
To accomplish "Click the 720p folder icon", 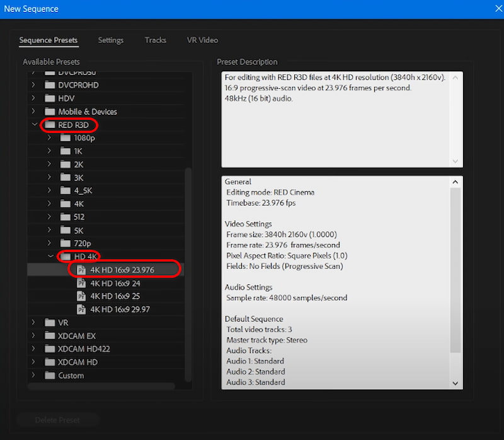I will (66, 243).
